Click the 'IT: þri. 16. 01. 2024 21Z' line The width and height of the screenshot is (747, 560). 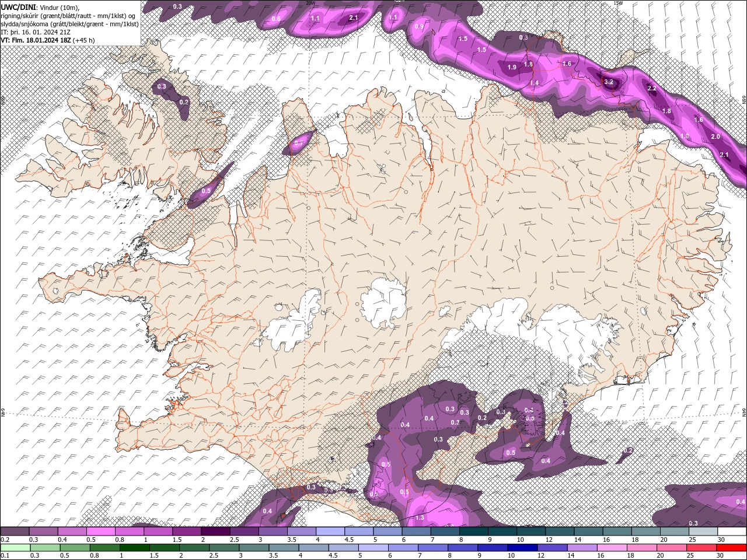(x=36, y=32)
